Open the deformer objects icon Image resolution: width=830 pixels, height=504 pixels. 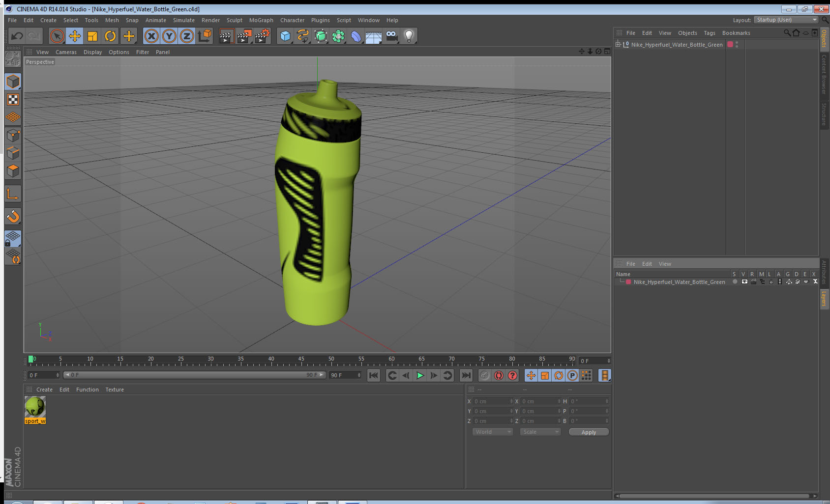[356, 36]
